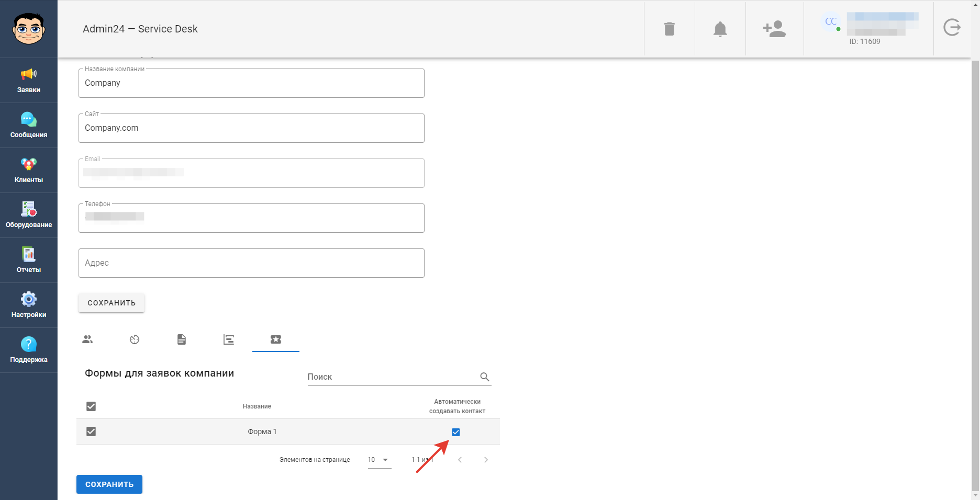Click the search magnifier icon
Image resolution: width=980 pixels, height=500 pixels.
tap(485, 377)
